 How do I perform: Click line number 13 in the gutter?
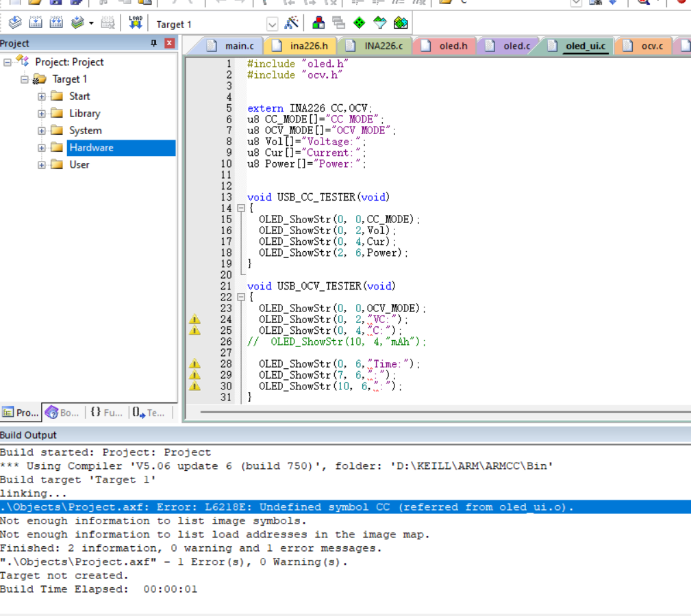226,197
